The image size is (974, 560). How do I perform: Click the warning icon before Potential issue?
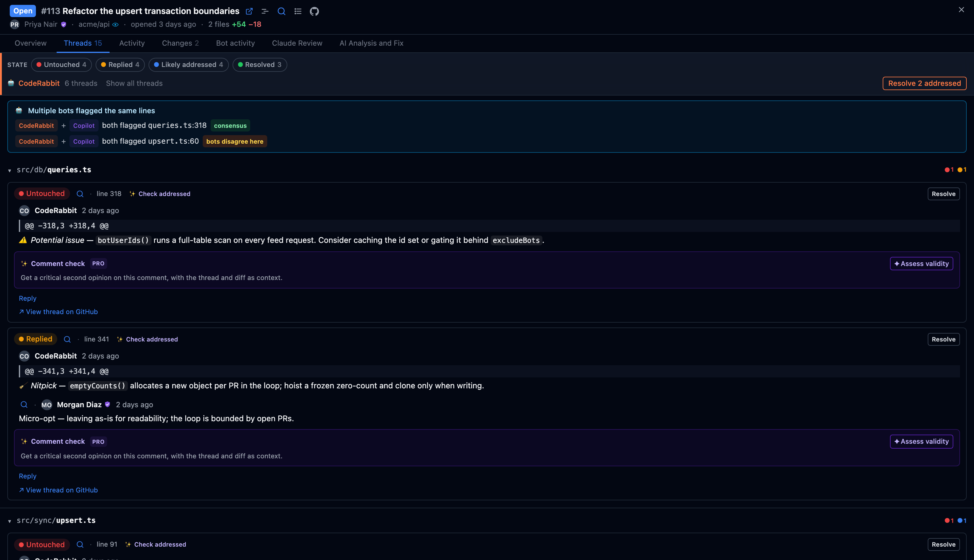click(x=23, y=240)
